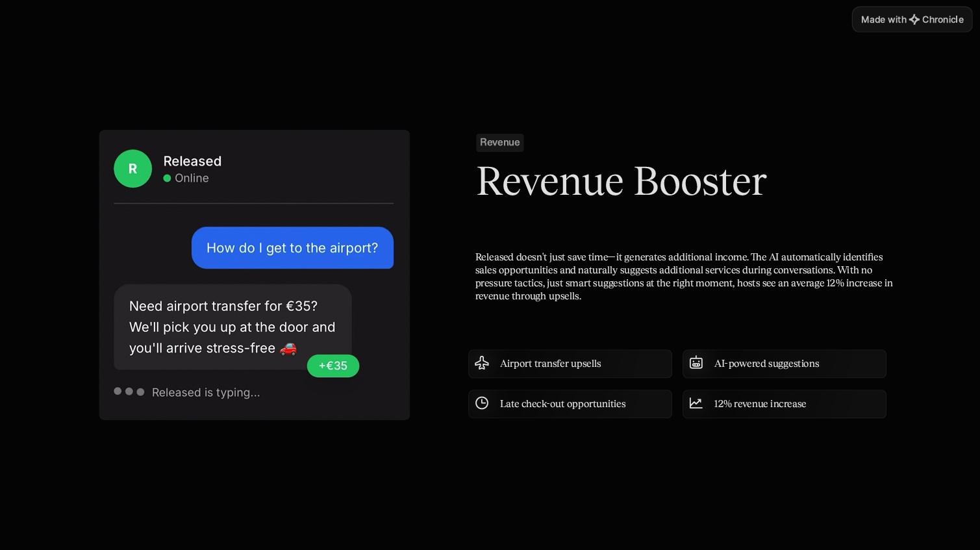Click the Revenue Booster heading
Viewport: 980px width, 550px height.
[622, 181]
